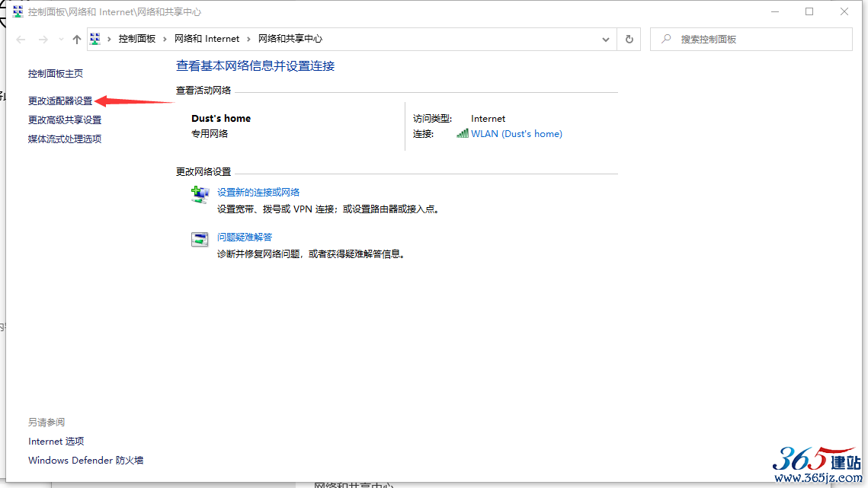Click the forward navigation arrow
Image resolution: width=868 pixels, height=488 pixels.
coord(43,40)
